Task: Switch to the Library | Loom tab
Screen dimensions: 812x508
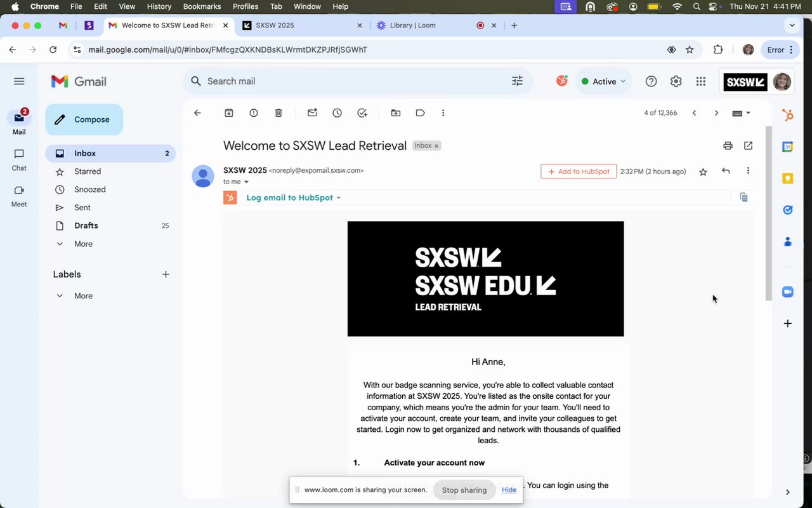Action: 436,25
